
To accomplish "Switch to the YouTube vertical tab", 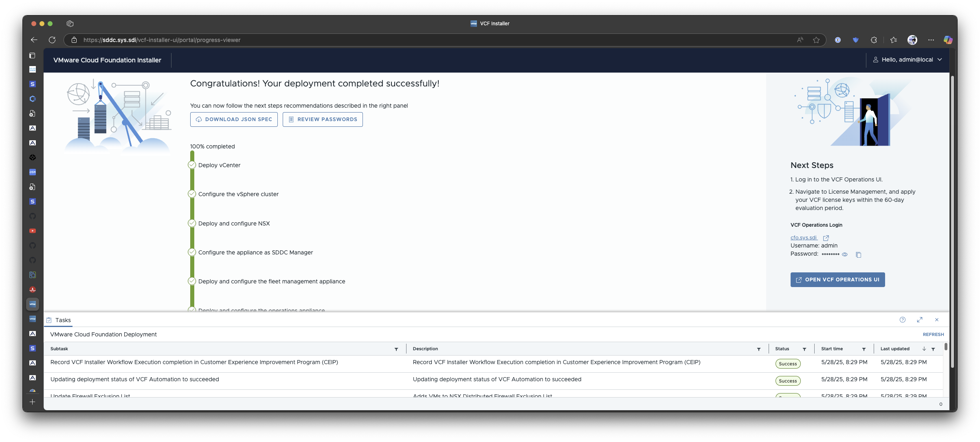I will pos(33,231).
